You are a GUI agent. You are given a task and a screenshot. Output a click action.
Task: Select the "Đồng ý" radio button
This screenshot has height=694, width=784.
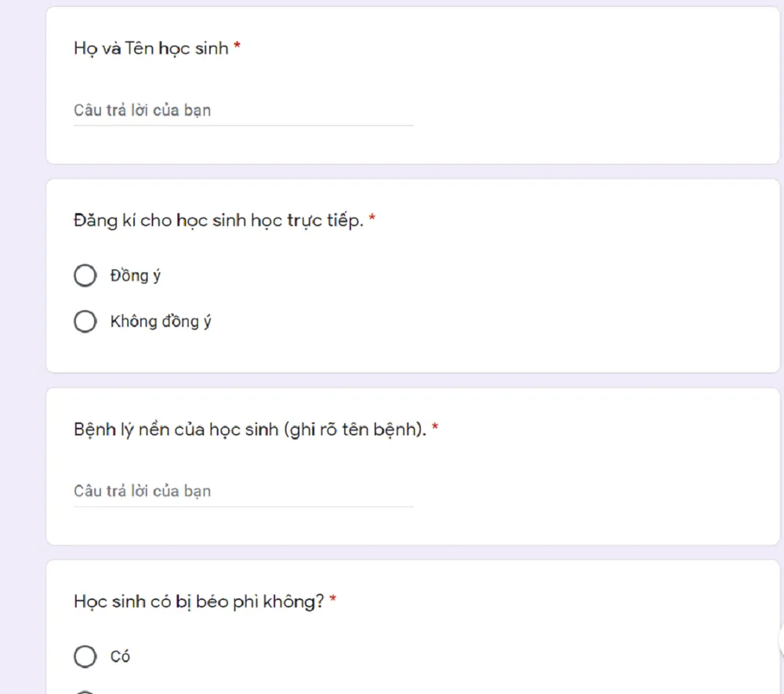pyautogui.click(x=85, y=276)
